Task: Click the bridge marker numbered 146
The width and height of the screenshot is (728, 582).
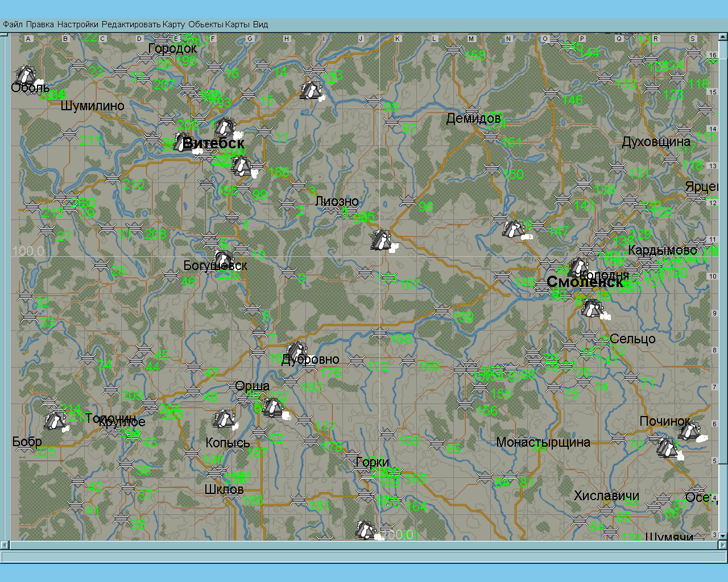Action: (x=551, y=94)
